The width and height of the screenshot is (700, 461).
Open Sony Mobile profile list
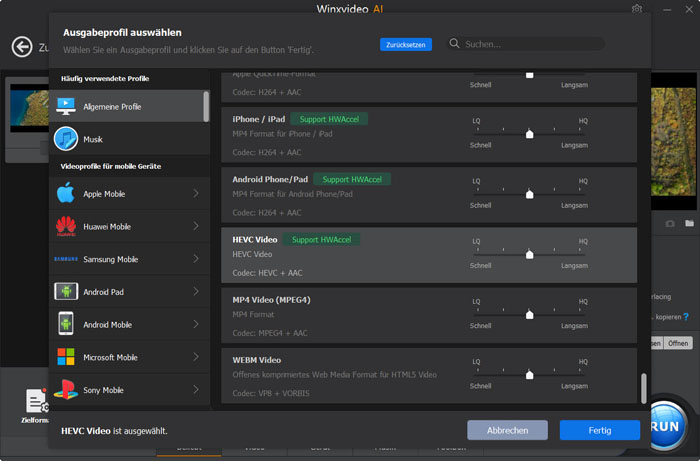click(129, 389)
